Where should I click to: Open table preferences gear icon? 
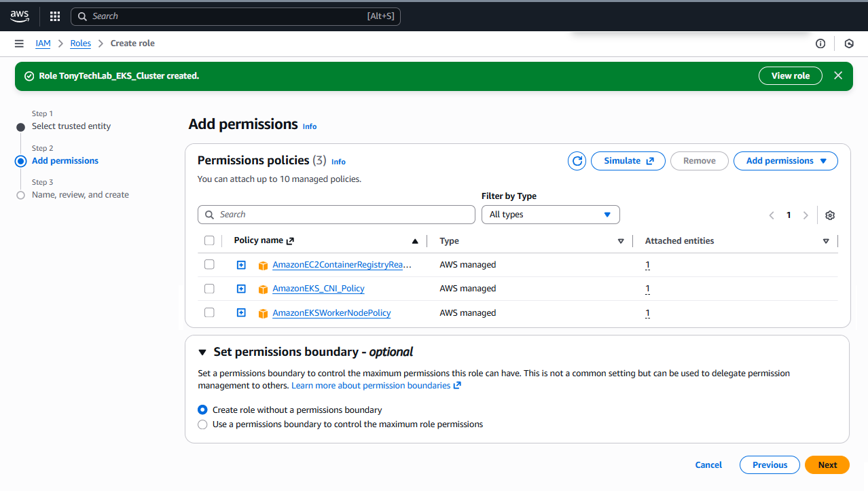(829, 215)
